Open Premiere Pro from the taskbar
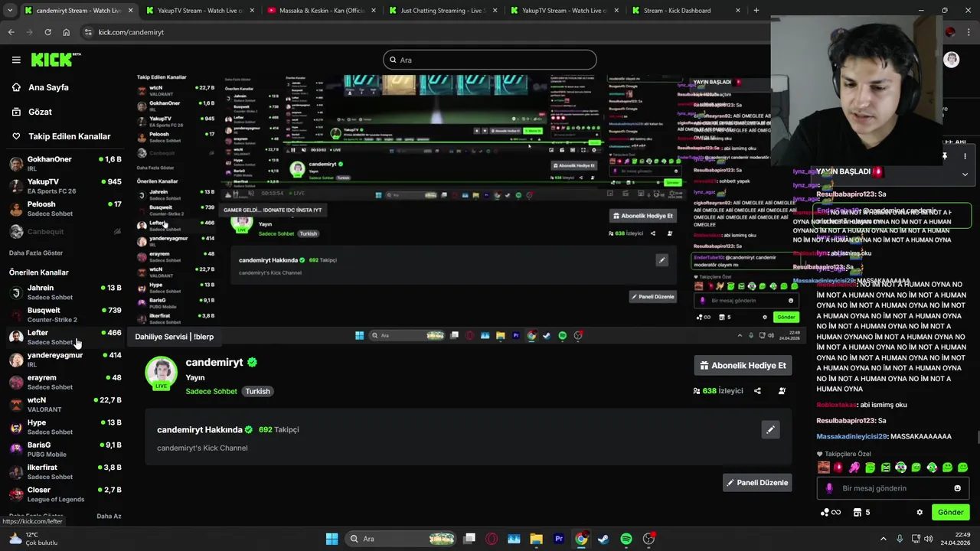This screenshot has width=980, height=551. pyautogui.click(x=559, y=539)
